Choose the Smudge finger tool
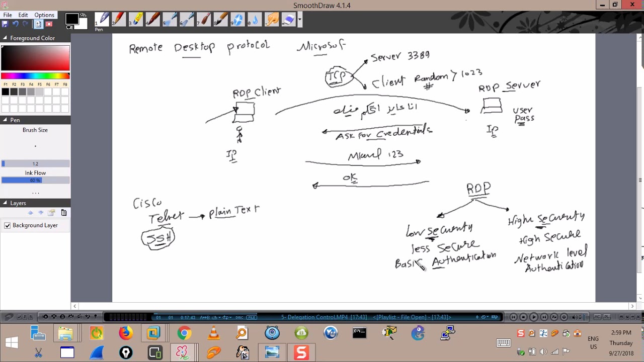The image size is (644, 362). pos(272,20)
